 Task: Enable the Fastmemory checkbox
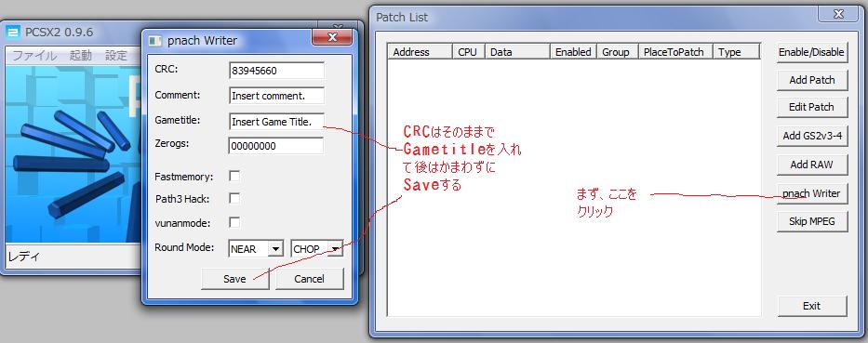tap(234, 176)
